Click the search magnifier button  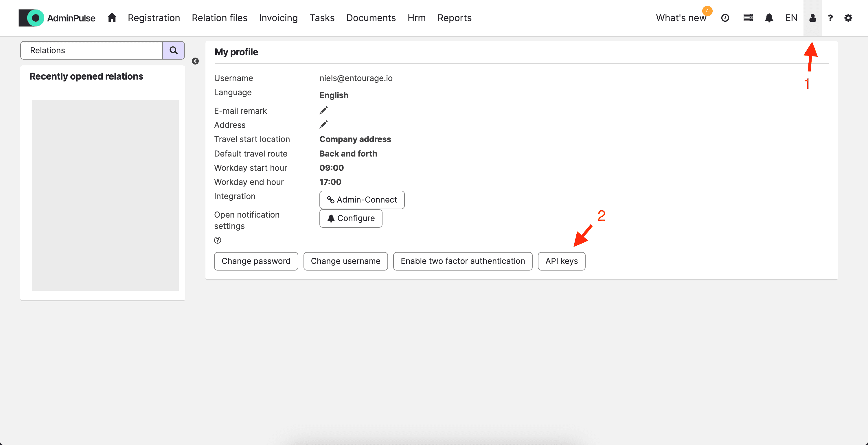coord(173,51)
